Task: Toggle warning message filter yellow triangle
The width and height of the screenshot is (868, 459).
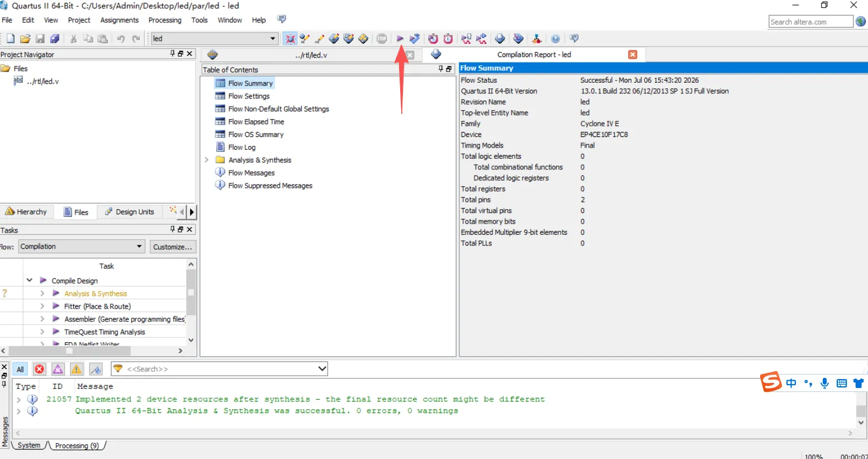Action: 77,369
